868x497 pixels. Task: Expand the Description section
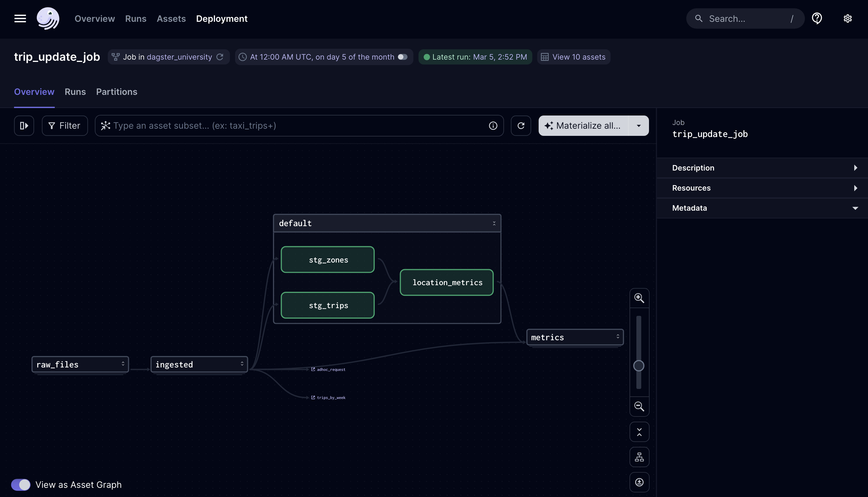click(x=762, y=168)
